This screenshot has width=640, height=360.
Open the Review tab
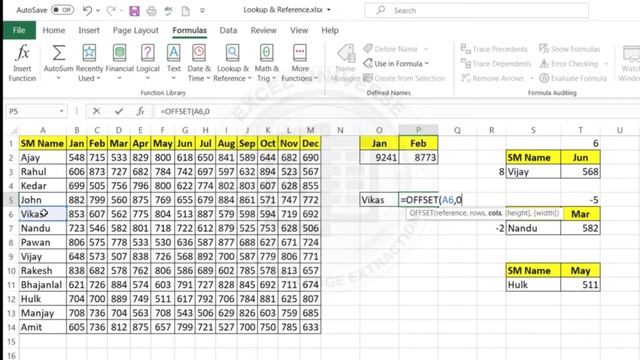[263, 30]
